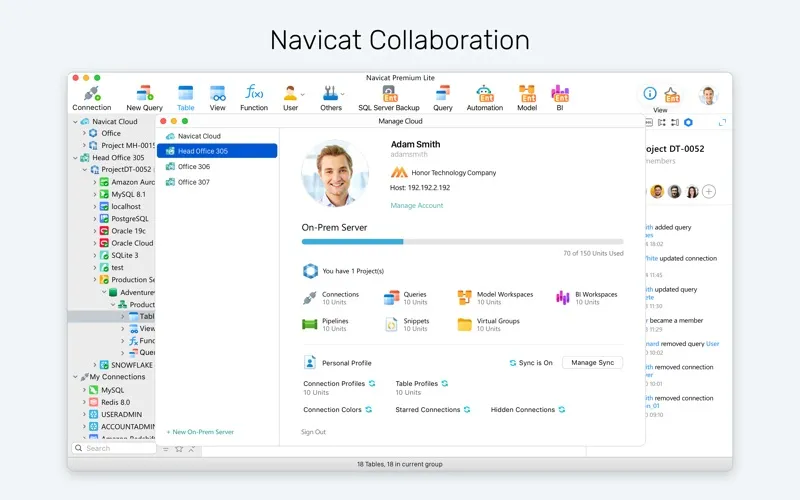Toggle sync for Hidden Connections

click(x=562, y=410)
